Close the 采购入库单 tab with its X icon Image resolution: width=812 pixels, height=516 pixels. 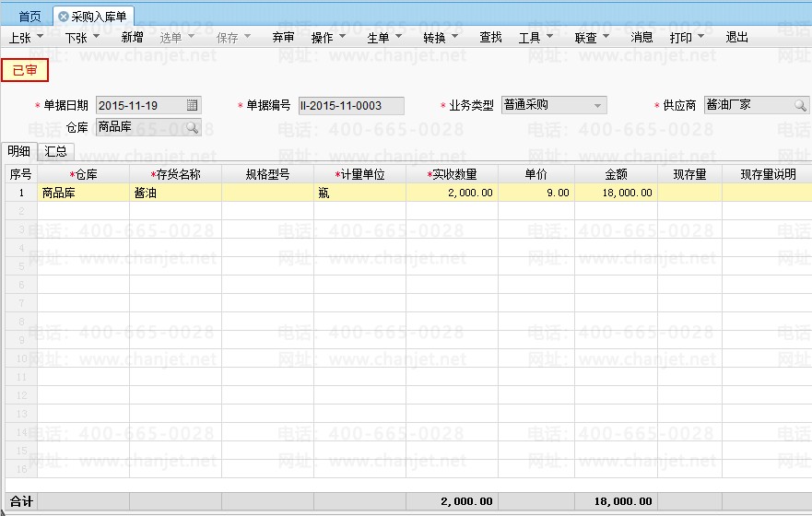[x=64, y=17]
